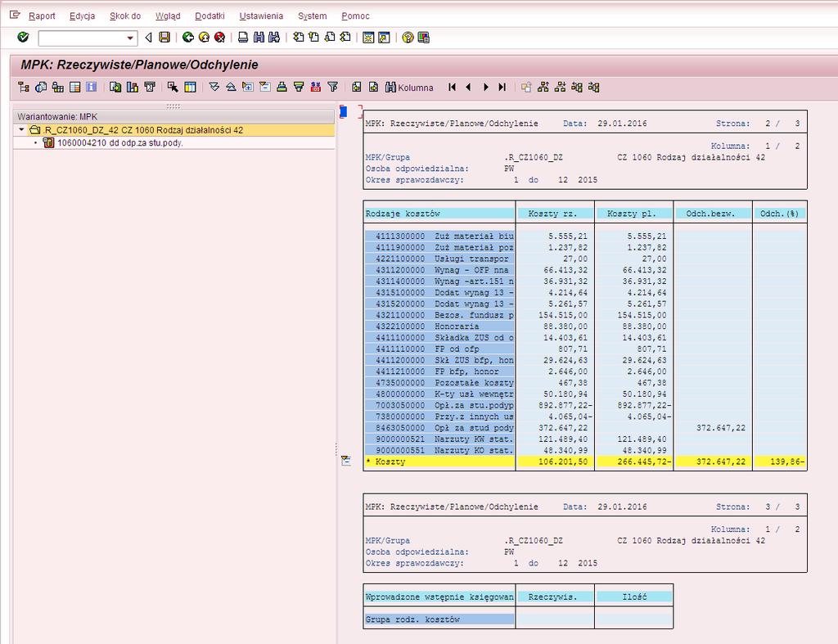Click the Create new session icon
This screenshot has height=644, width=838.
368,38
